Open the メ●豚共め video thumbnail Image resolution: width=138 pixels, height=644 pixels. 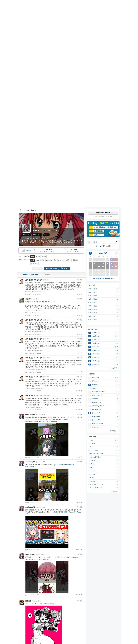pyautogui.click(x=47, y=440)
